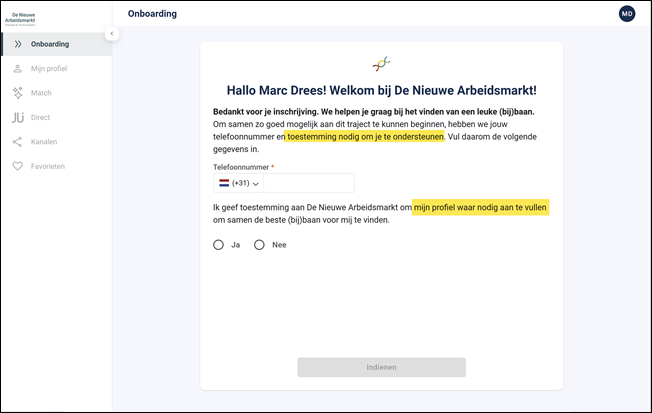Click the colorful logo above the welcome heading
Image resolution: width=652 pixels, height=413 pixels.
coord(381,64)
